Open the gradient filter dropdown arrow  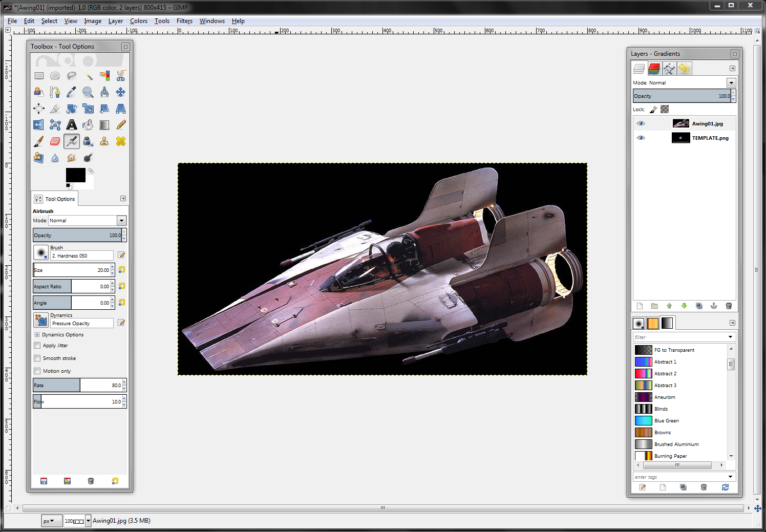click(x=731, y=337)
